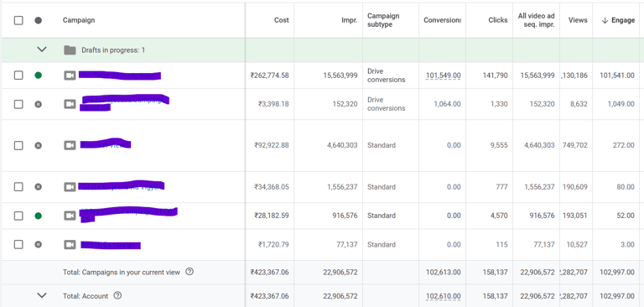The width and height of the screenshot is (644, 307).
Task: Click the clicks cell 4,570
Action: point(499,216)
